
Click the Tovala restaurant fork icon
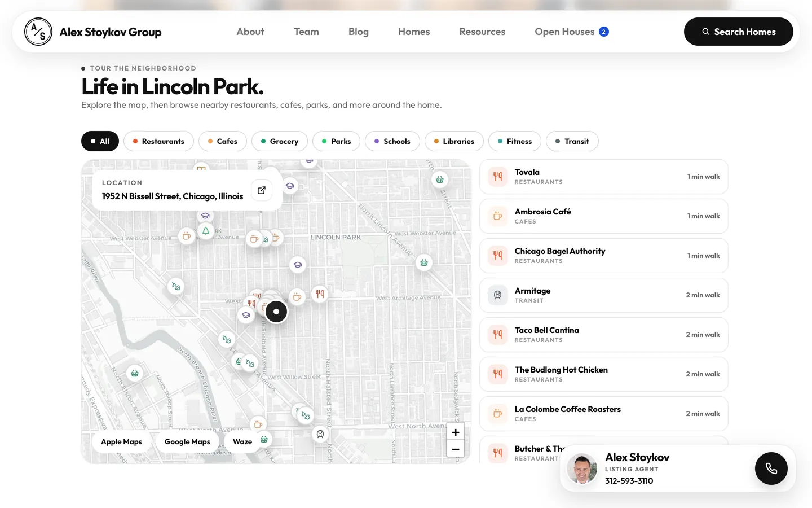pos(498,177)
